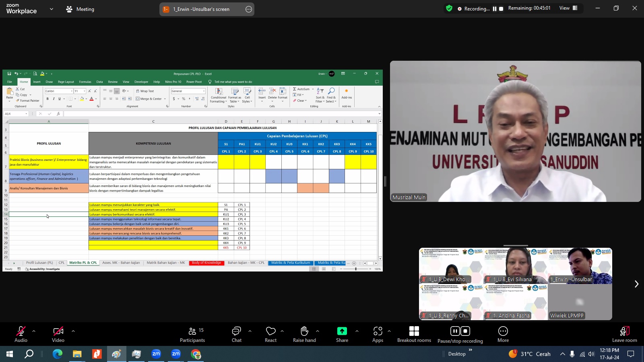Open Microsoft Edge from the taskbar
The width and height of the screenshot is (644, 362).
[x=58, y=354]
